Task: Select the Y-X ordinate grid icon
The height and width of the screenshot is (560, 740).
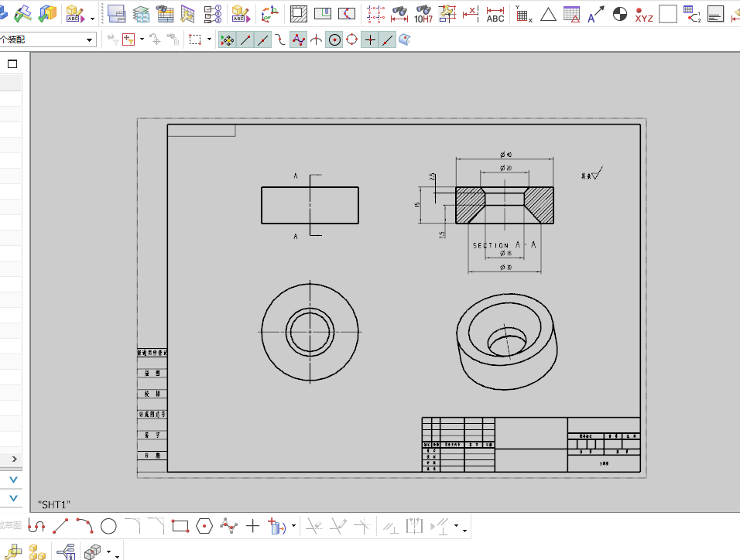Action: coord(523,14)
